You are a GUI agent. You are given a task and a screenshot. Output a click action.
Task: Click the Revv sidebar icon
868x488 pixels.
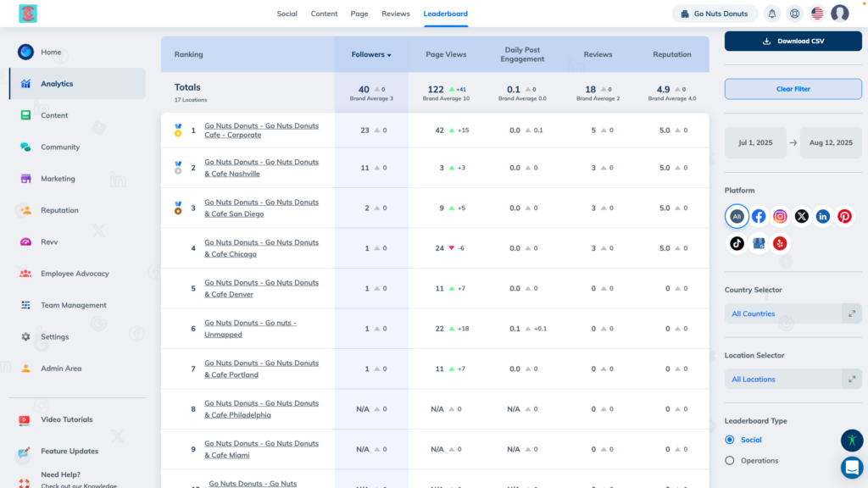pyautogui.click(x=25, y=241)
